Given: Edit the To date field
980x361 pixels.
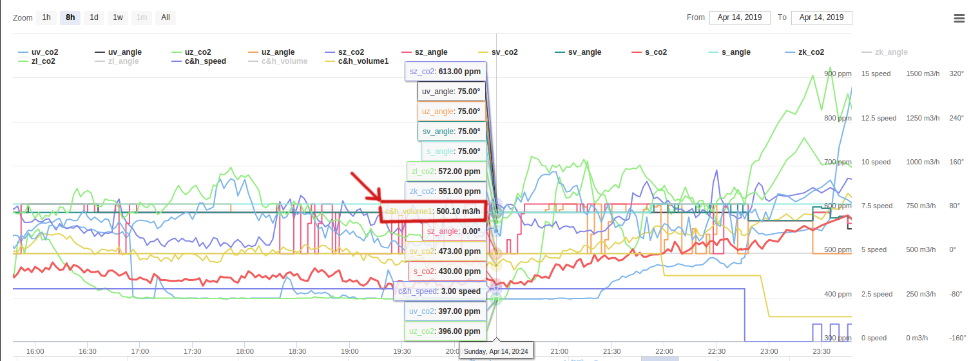Looking at the screenshot, I should (x=821, y=17).
